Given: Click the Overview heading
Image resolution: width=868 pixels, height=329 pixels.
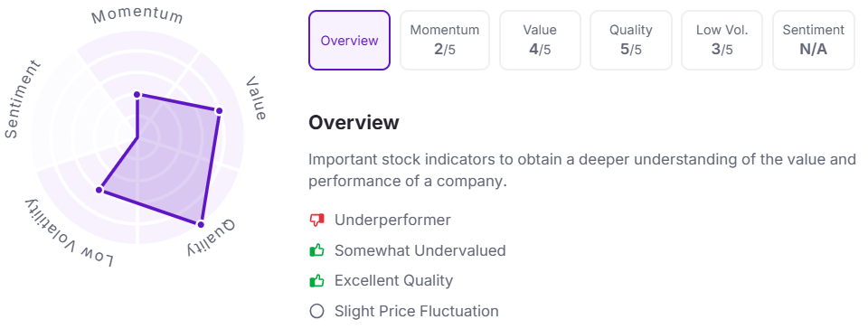Looking at the screenshot, I should (x=354, y=122).
